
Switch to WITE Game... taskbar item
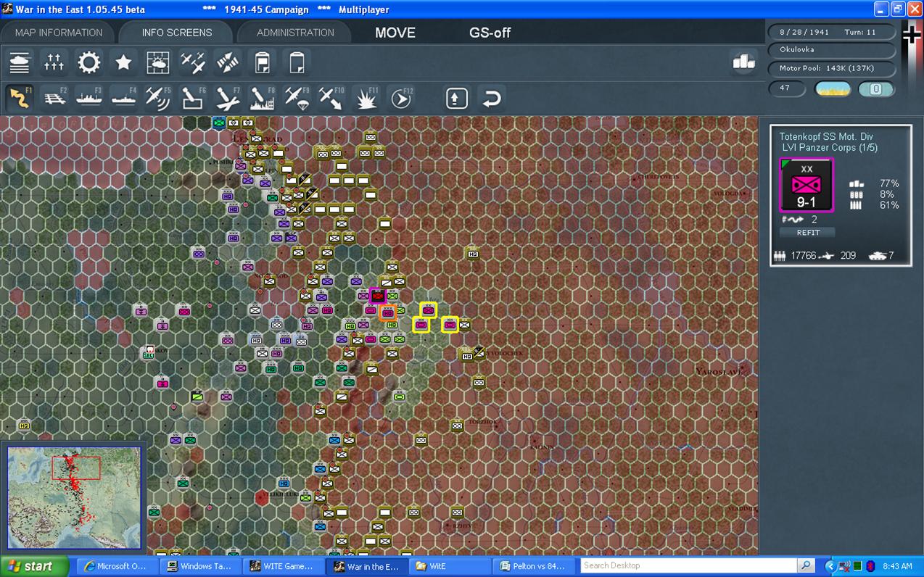coord(282,566)
